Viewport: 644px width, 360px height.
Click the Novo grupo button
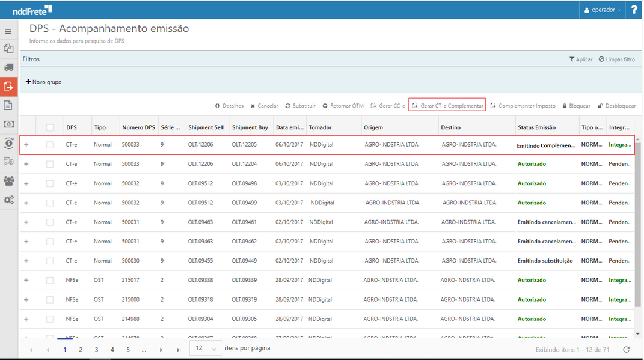(x=43, y=82)
